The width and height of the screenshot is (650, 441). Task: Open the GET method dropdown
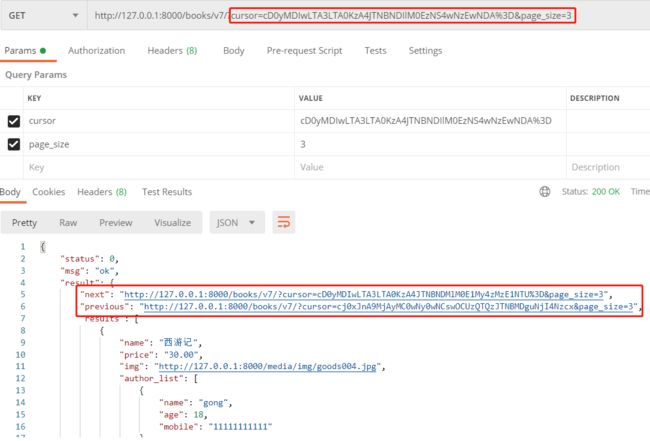[43, 15]
